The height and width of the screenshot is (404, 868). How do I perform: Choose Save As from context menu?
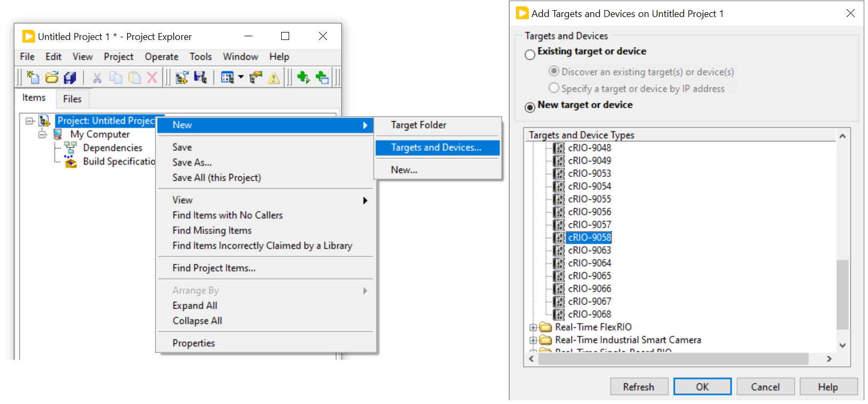(266, 162)
